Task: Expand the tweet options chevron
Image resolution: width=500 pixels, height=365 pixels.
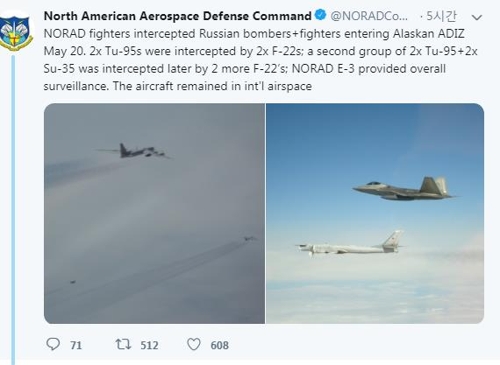Action: 477,17
